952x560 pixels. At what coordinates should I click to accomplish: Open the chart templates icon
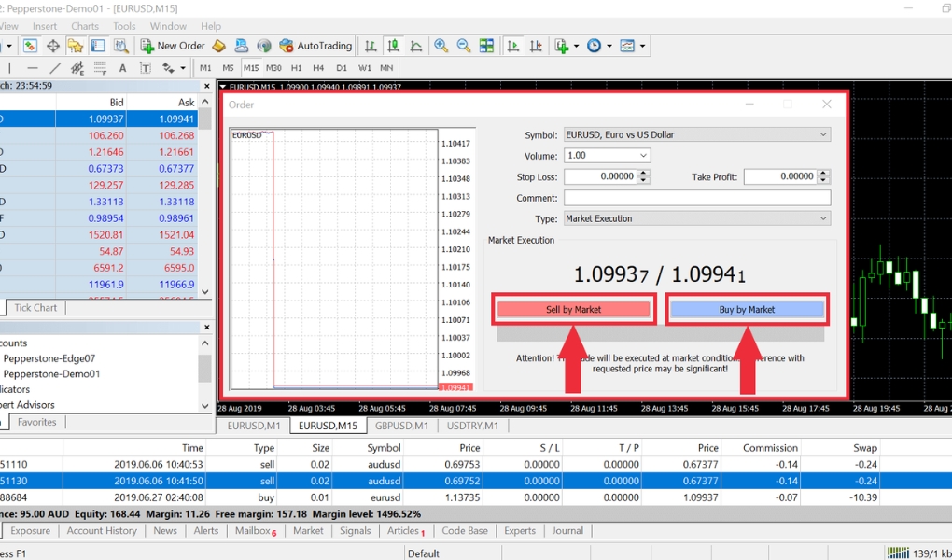click(x=627, y=46)
